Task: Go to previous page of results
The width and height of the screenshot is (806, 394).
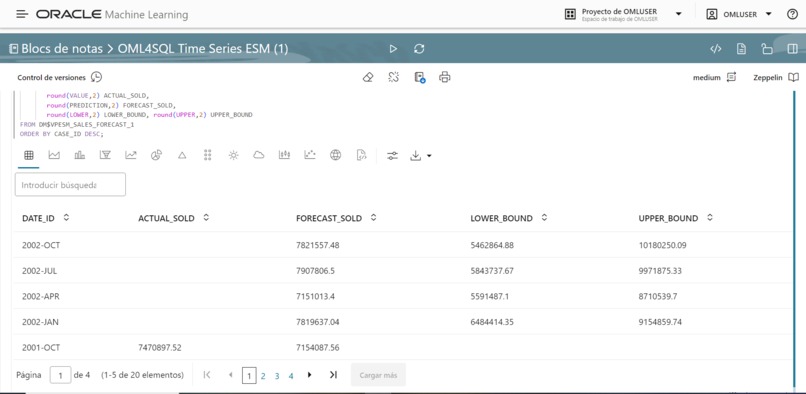Action: click(231, 375)
